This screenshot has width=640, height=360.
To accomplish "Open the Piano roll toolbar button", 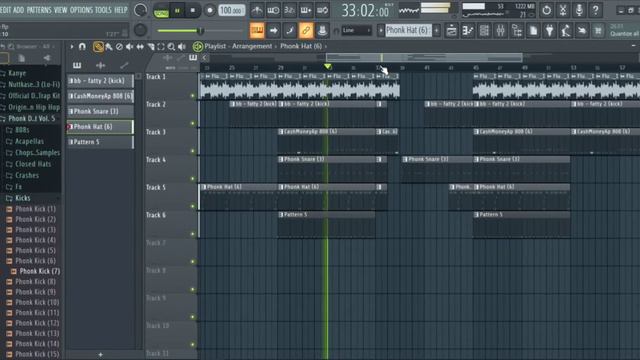I will (x=468, y=31).
